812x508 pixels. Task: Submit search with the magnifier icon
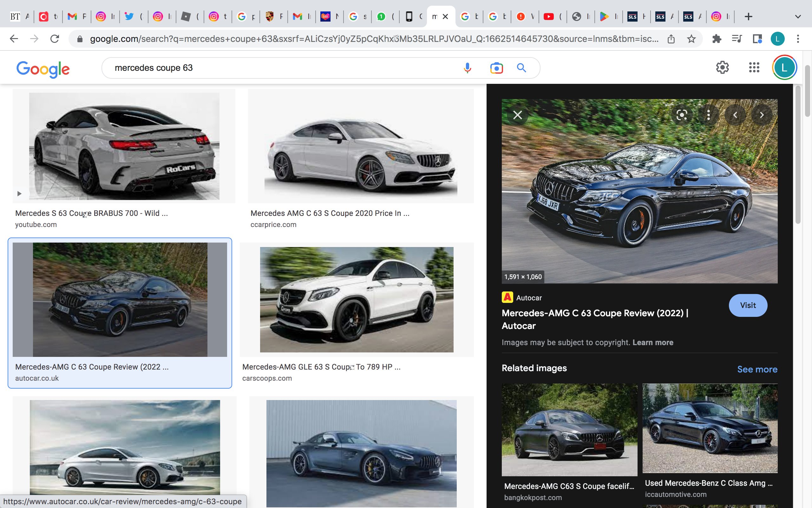[x=521, y=68]
